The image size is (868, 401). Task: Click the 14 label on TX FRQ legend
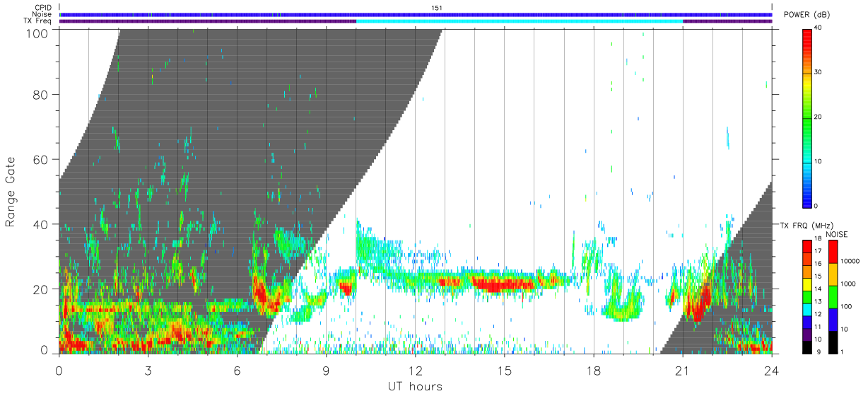pyautogui.click(x=818, y=289)
